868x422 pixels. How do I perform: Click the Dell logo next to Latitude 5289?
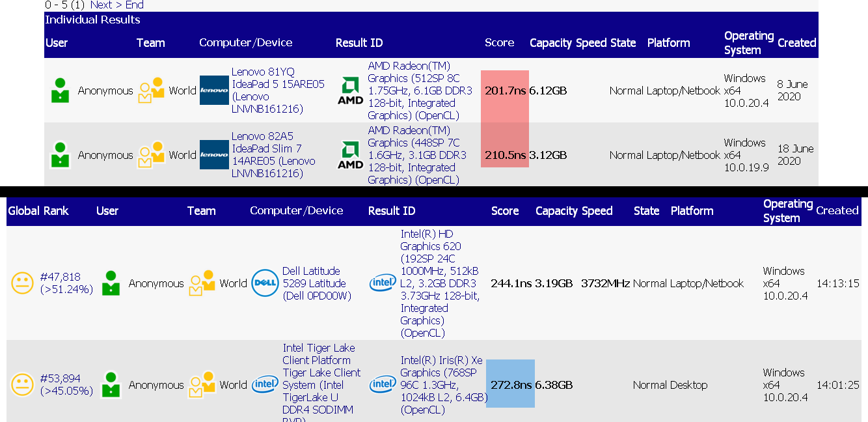pos(265,283)
